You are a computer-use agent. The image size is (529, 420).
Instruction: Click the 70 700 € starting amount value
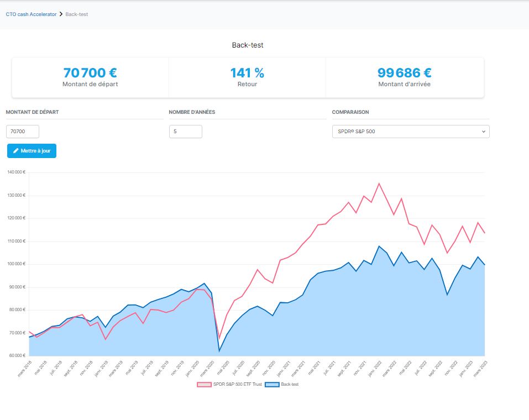pyautogui.click(x=90, y=73)
